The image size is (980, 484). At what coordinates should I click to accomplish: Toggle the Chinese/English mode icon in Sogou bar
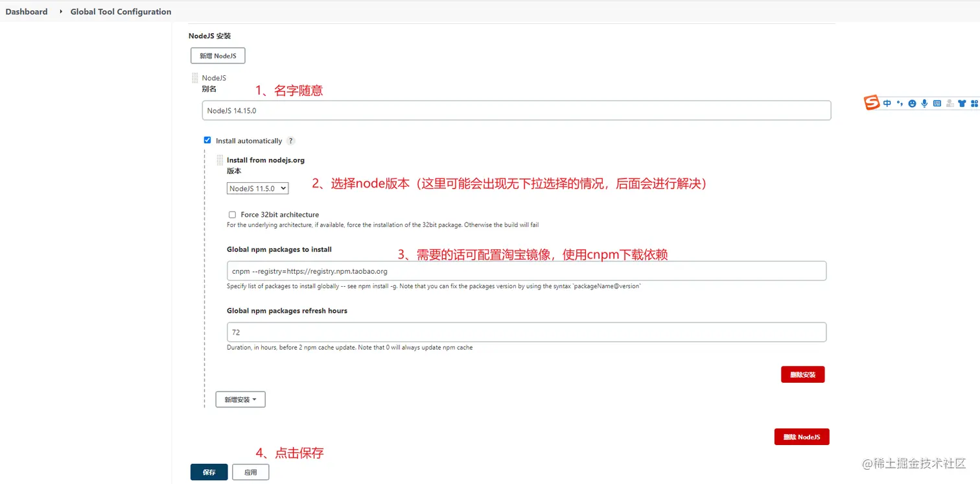[887, 103]
